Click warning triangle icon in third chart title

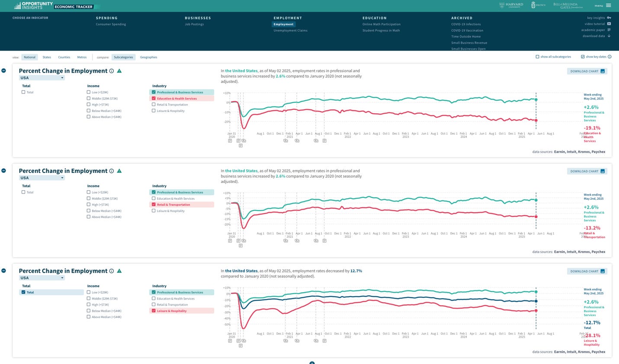click(x=119, y=271)
